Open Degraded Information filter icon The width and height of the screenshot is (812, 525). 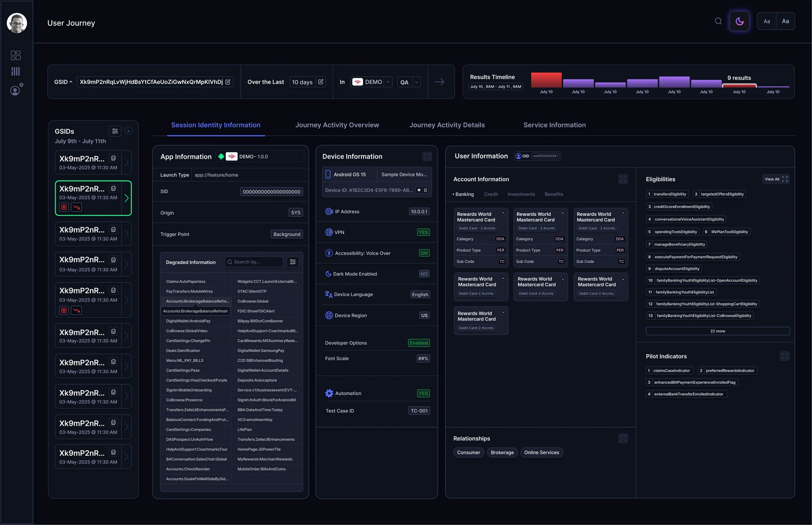[293, 262]
